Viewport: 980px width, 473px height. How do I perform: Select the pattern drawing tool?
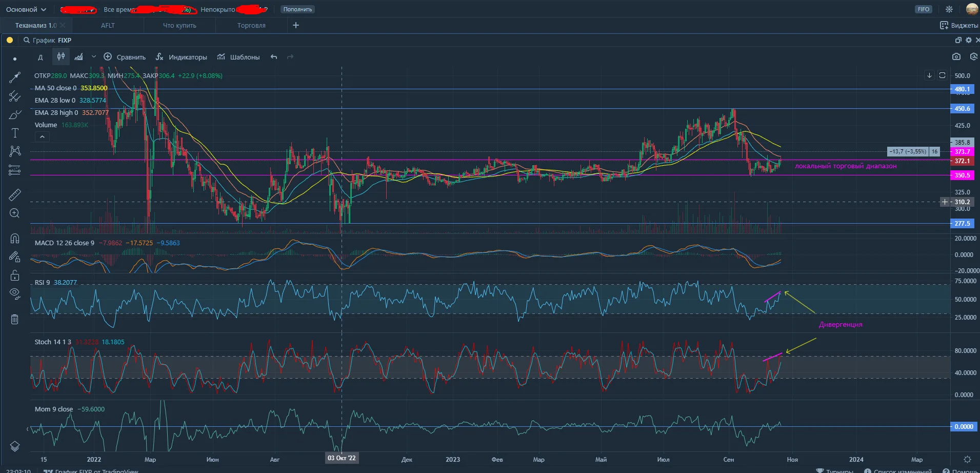(15, 151)
